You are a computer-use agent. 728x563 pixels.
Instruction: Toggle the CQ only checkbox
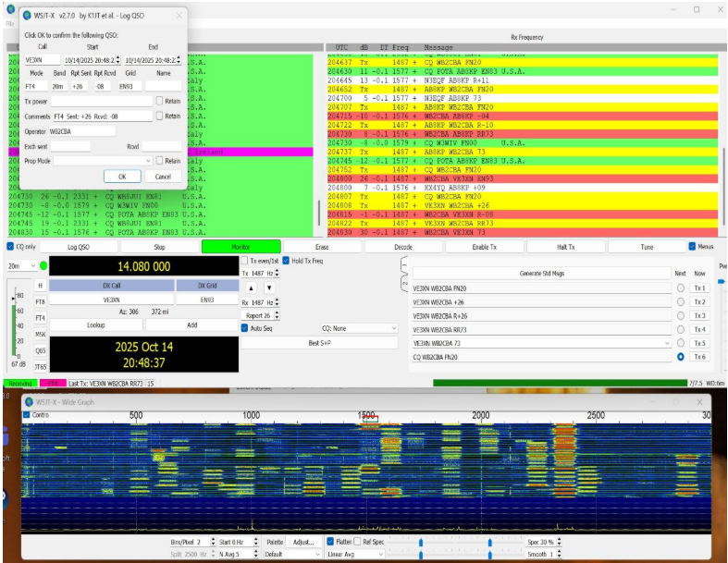click(11, 247)
